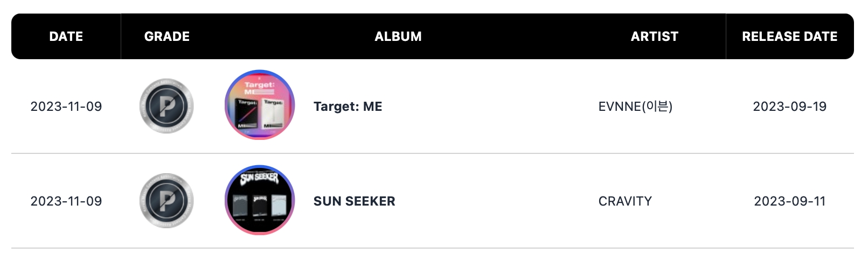Viewport: 868px width, 254px height.
Task: Select the EVNNE table row
Action: 433,106
